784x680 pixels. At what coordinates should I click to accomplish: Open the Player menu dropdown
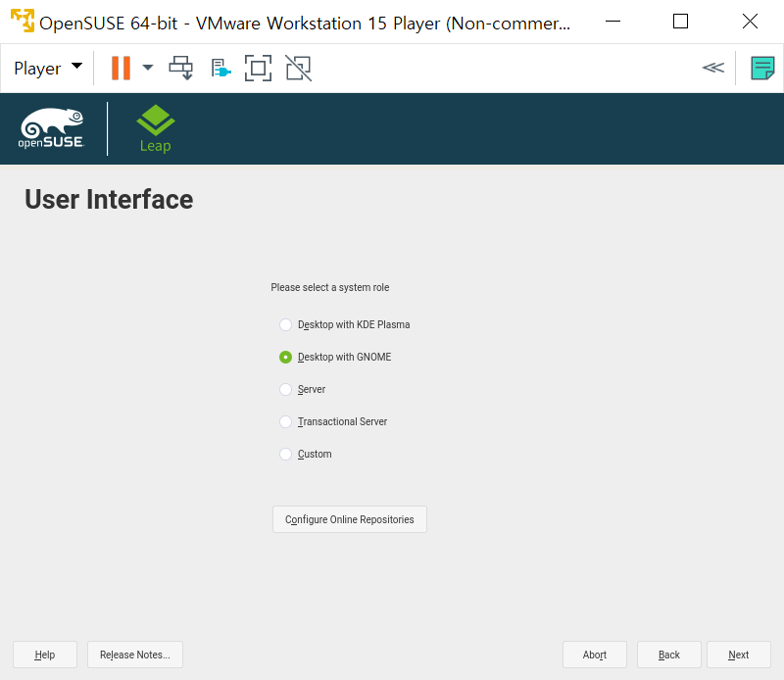48,68
